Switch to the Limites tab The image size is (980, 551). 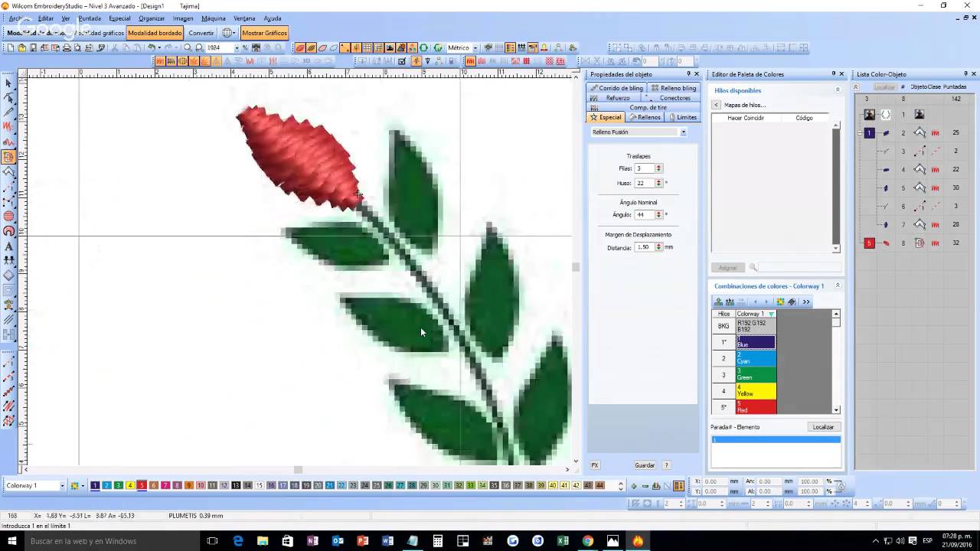683,117
